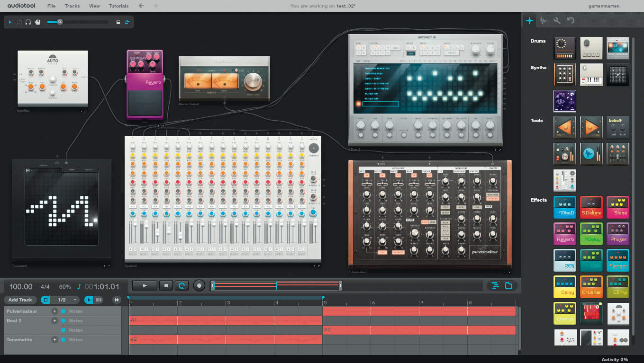The image size is (644, 363).
Task: Click the zoom slider in the toolbar
Action: 60,22
